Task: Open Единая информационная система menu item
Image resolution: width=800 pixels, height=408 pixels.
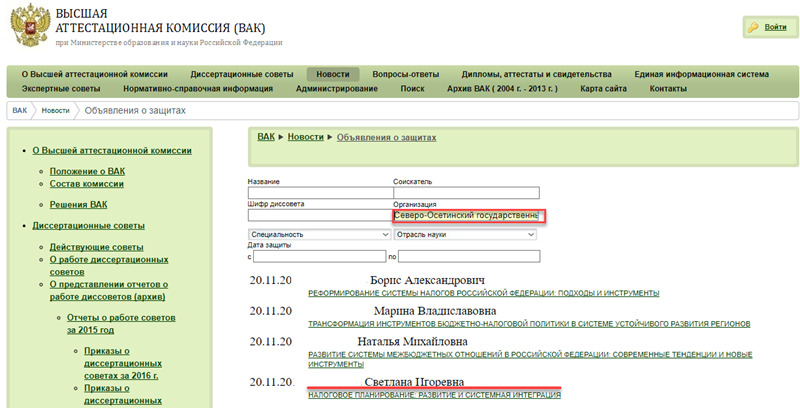Action: coord(702,74)
